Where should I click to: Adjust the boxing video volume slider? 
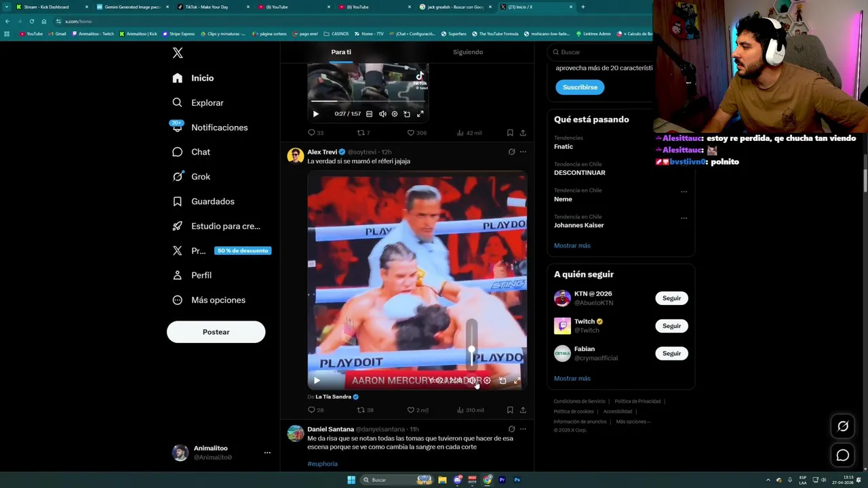tap(472, 349)
